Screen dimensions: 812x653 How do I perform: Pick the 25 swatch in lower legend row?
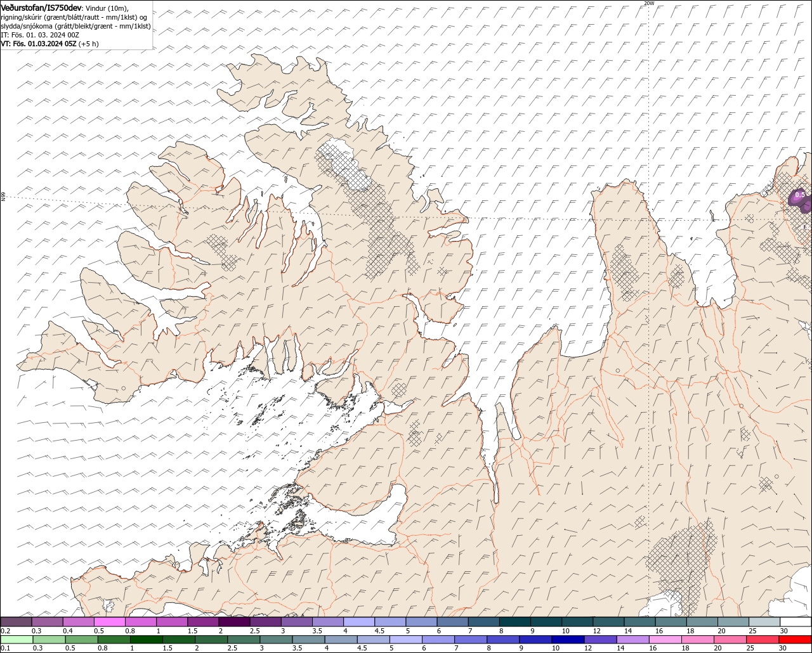pyautogui.click(x=763, y=639)
